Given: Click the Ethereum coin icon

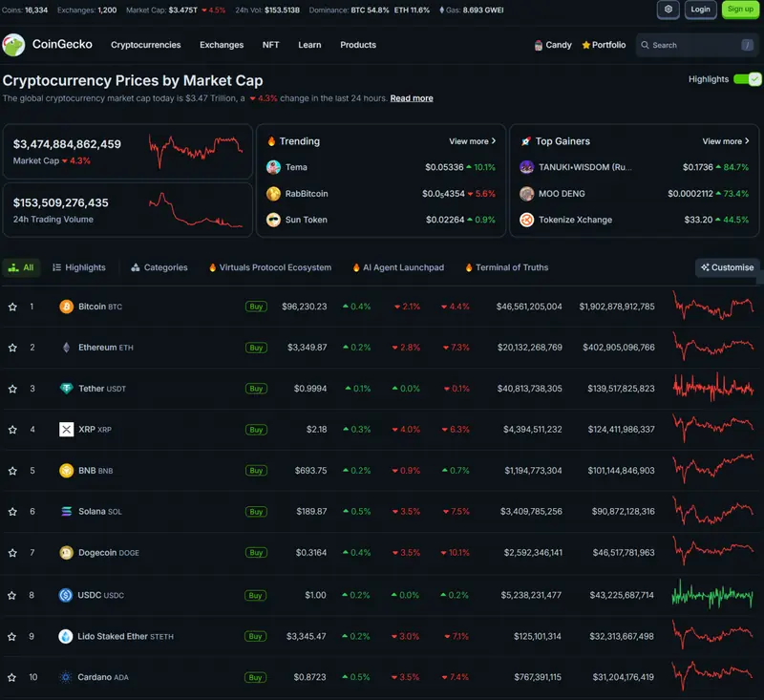Looking at the screenshot, I should tap(66, 348).
